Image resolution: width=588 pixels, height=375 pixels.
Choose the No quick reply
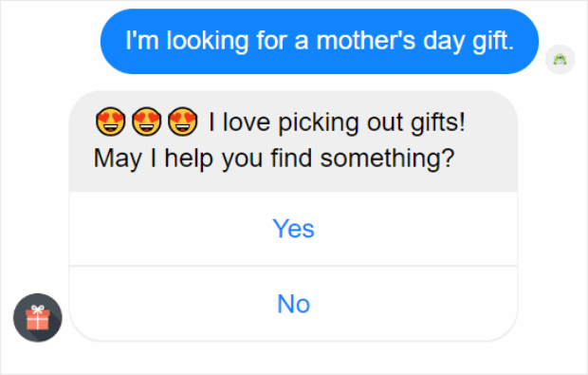[x=293, y=304]
